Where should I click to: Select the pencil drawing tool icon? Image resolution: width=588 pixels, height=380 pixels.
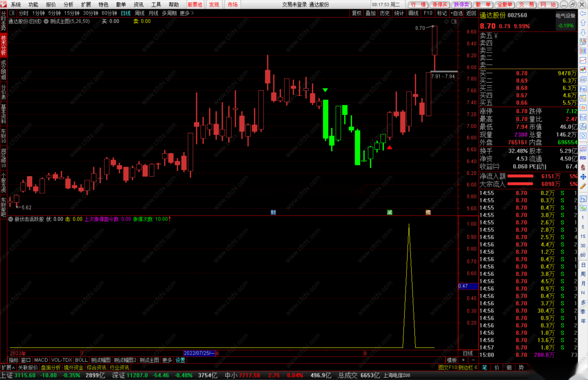[x=583, y=186]
